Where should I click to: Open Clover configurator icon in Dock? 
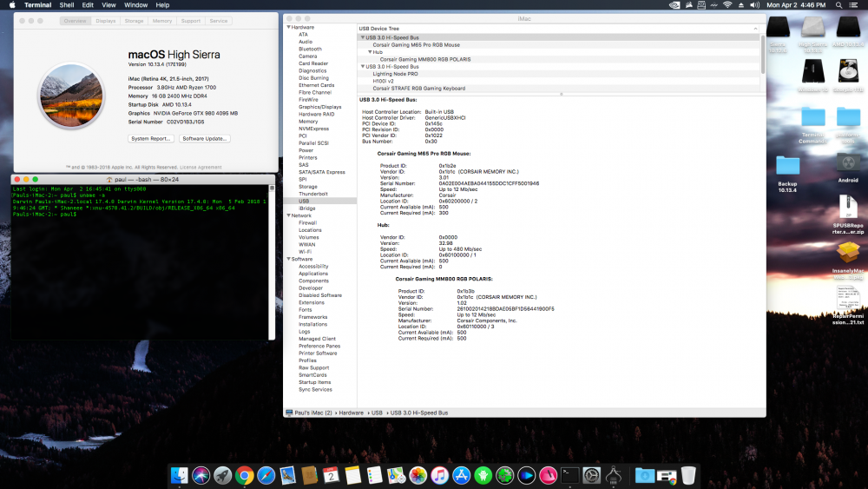pyautogui.click(x=504, y=475)
